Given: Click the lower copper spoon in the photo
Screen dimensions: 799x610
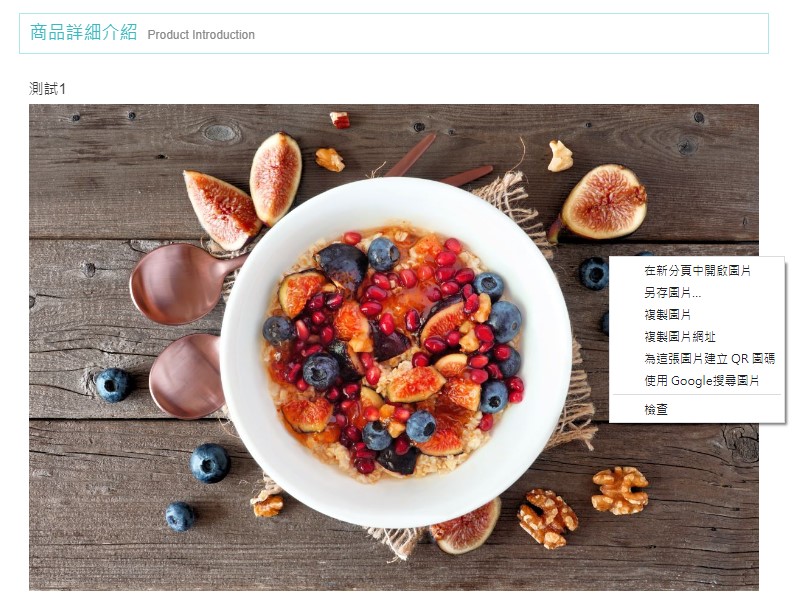Looking at the screenshot, I should tap(188, 376).
